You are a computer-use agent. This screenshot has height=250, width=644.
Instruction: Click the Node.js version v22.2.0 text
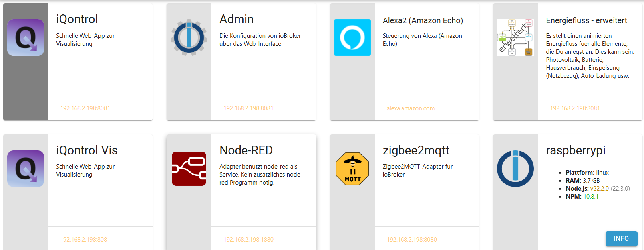pyautogui.click(x=599, y=189)
